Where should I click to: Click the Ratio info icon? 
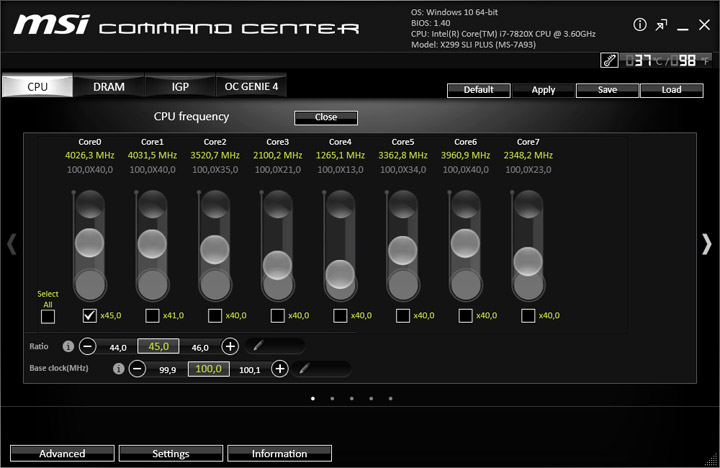pos(68,346)
